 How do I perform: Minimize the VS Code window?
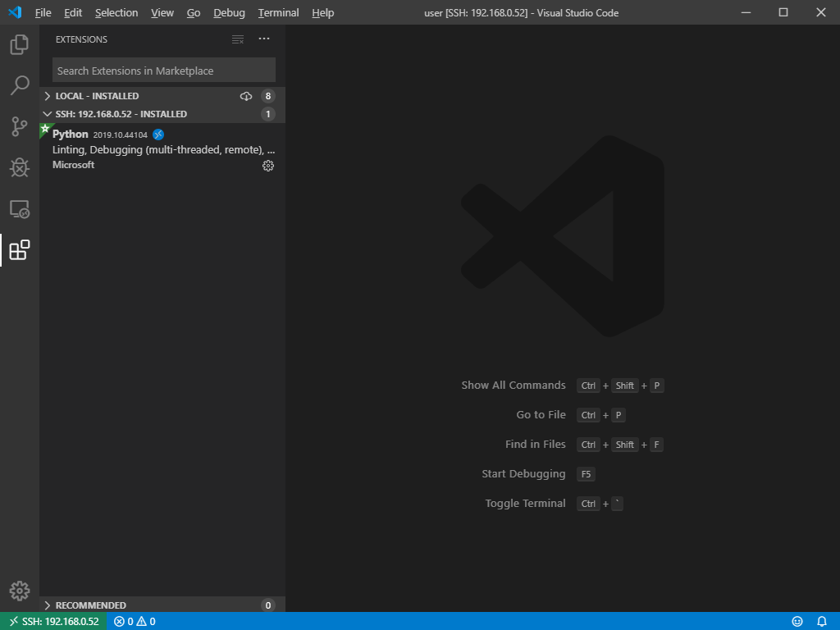746,12
